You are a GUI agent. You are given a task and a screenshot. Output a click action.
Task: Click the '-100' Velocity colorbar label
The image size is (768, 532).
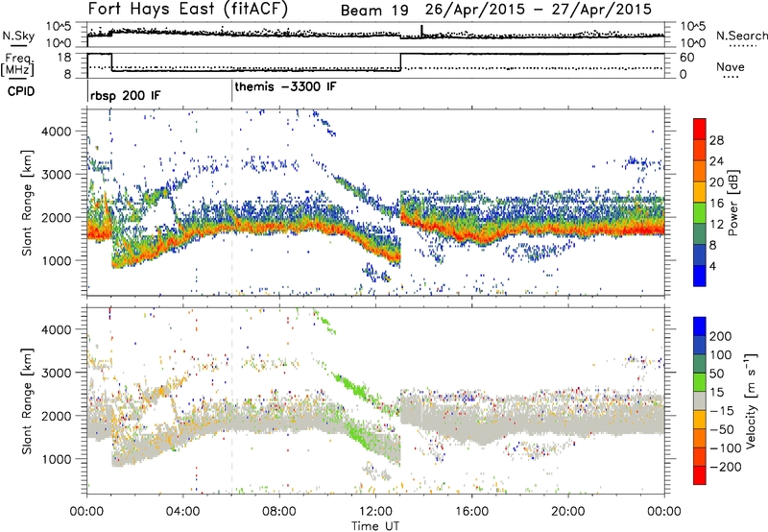tap(726, 448)
